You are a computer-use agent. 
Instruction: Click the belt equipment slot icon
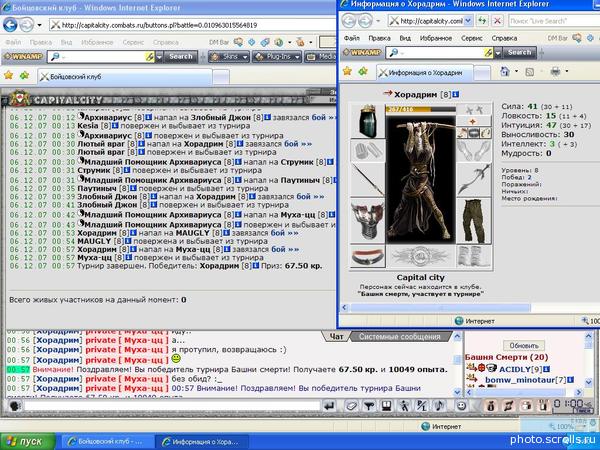[x=369, y=256]
